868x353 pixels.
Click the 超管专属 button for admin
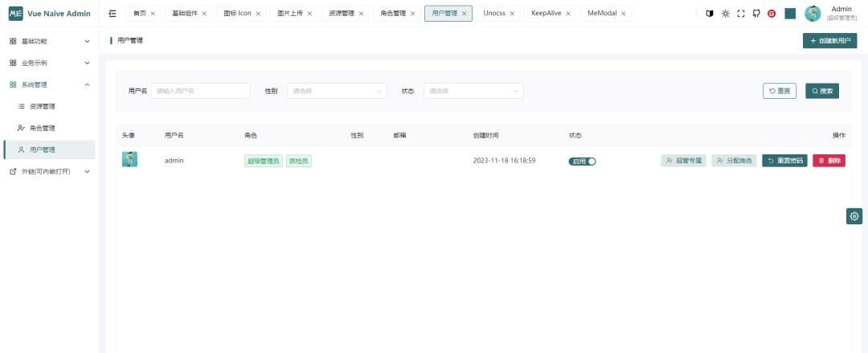tap(683, 161)
